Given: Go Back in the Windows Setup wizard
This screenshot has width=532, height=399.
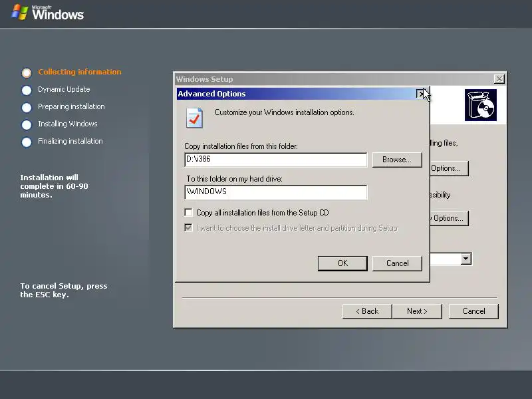Looking at the screenshot, I should (367, 311).
